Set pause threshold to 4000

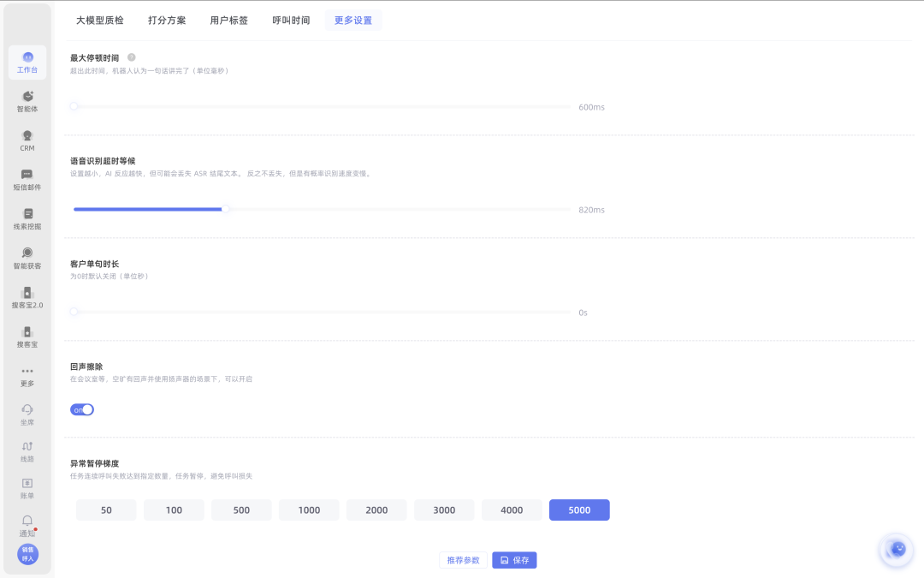512,510
